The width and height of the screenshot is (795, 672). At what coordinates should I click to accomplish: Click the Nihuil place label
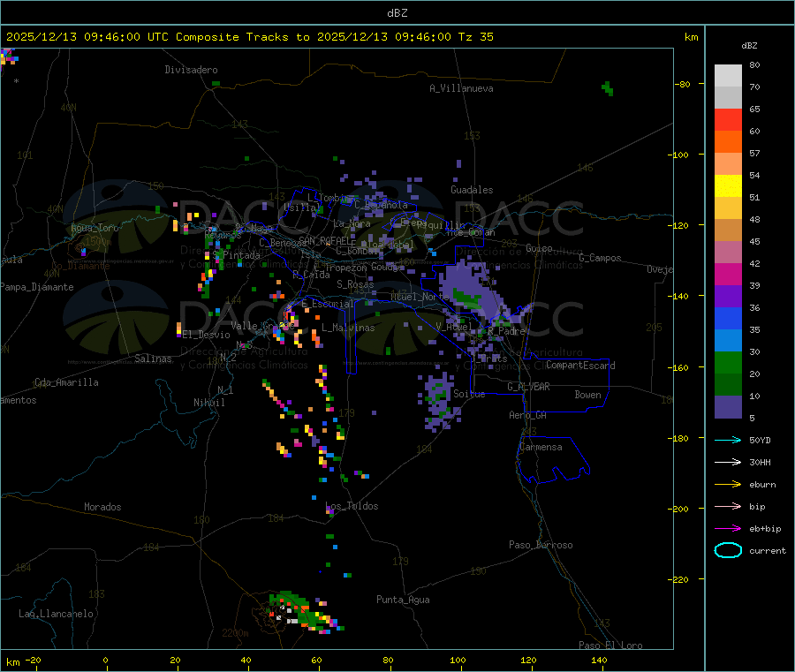coord(209,403)
